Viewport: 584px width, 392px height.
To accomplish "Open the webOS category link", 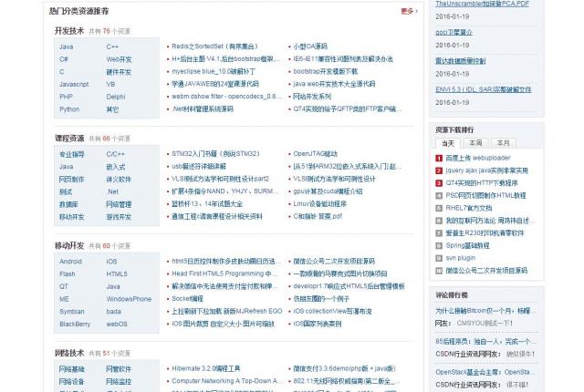I will pos(117,324).
